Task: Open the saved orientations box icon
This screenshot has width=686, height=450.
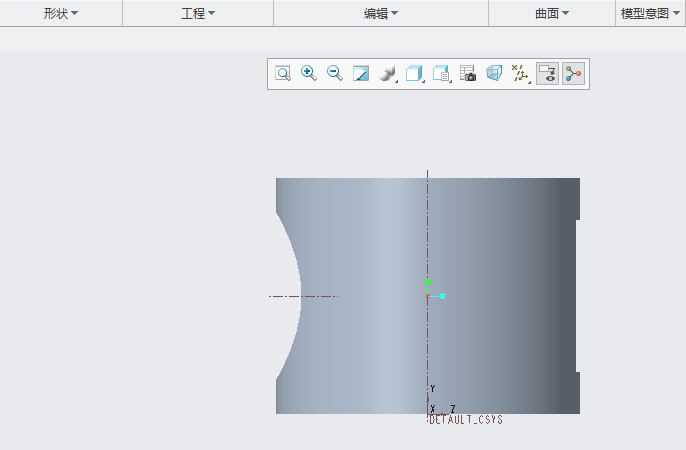Action: (415, 74)
